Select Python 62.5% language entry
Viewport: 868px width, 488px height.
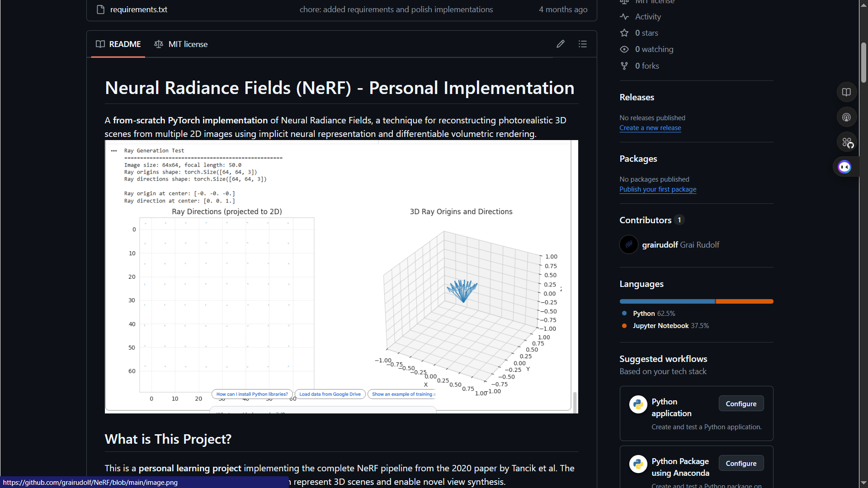point(654,314)
